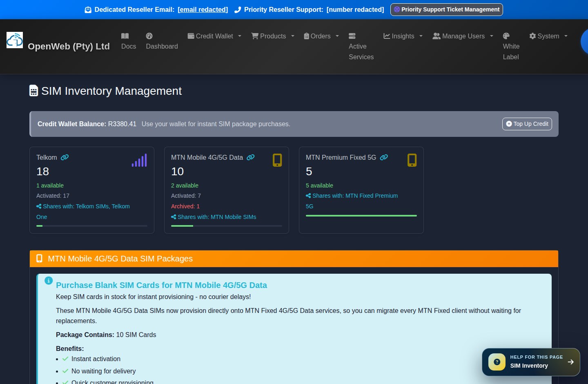Expand the Orders dropdown arrow
The image size is (588, 384).
click(x=337, y=36)
